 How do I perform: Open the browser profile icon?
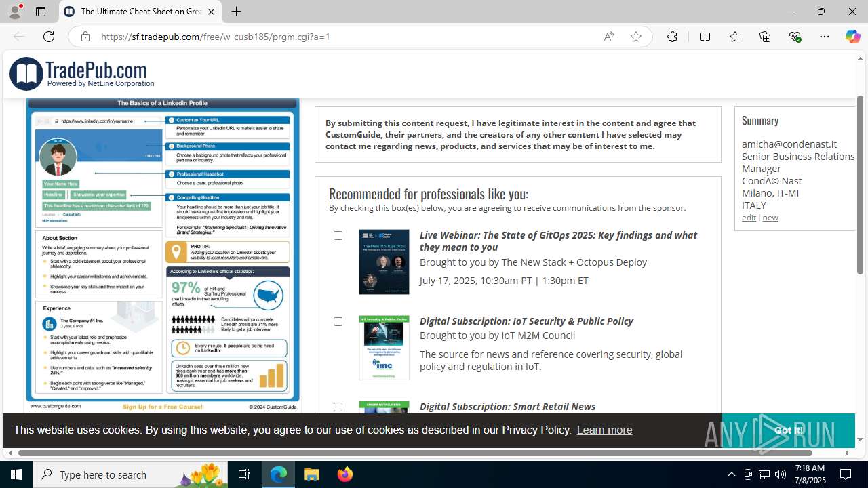[15, 12]
